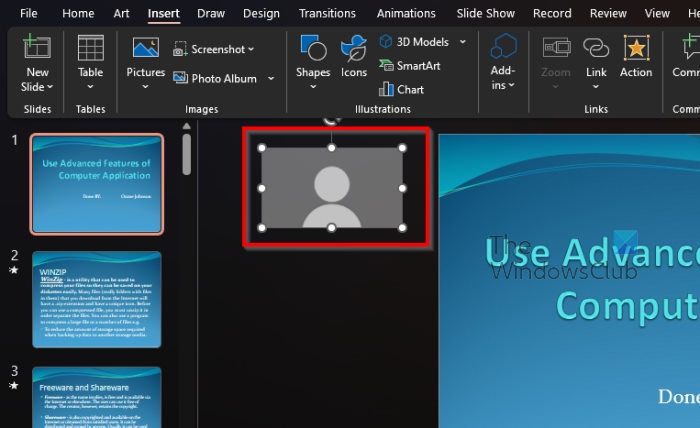Open the Link dropdown chevron

point(596,87)
